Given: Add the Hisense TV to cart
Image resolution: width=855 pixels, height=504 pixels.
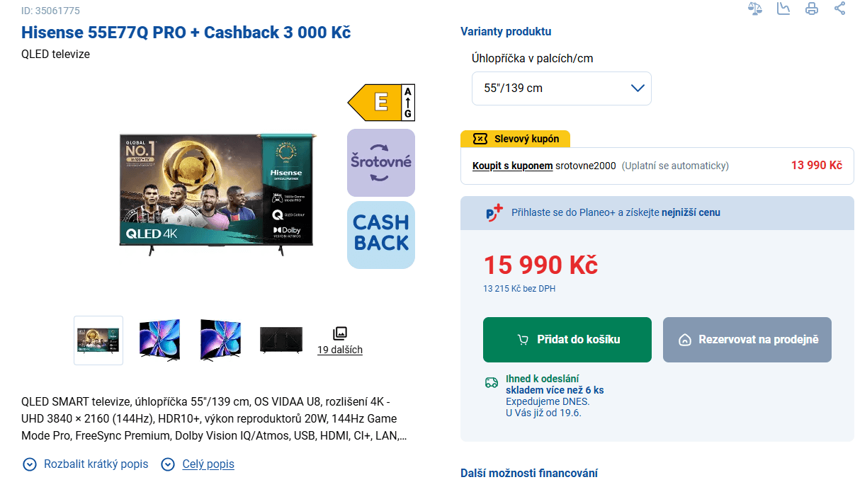Looking at the screenshot, I should (x=567, y=339).
